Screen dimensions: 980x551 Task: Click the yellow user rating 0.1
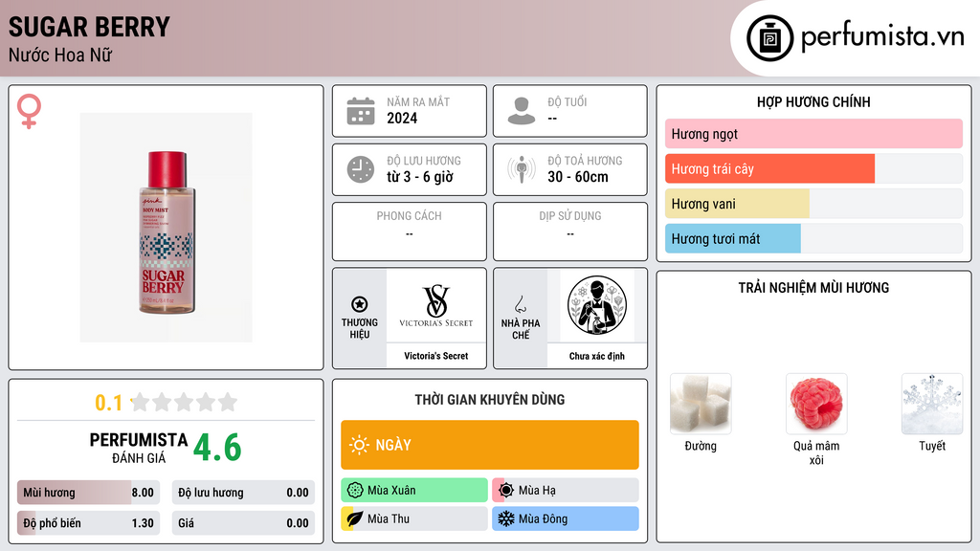(108, 403)
